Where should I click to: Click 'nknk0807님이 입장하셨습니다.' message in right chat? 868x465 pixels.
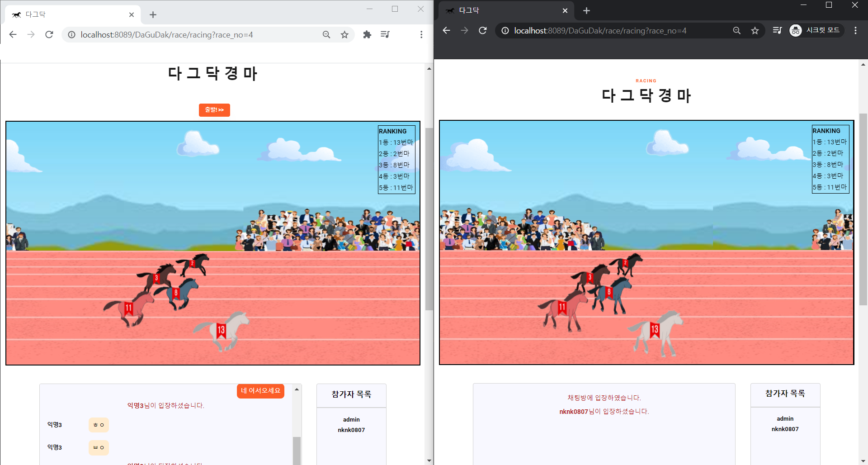click(x=604, y=412)
